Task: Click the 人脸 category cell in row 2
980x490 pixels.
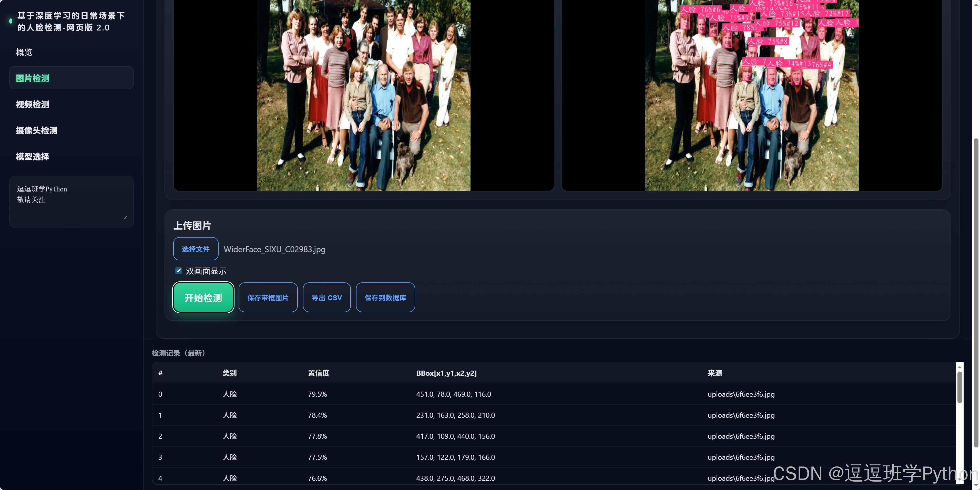Action: [230, 436]
